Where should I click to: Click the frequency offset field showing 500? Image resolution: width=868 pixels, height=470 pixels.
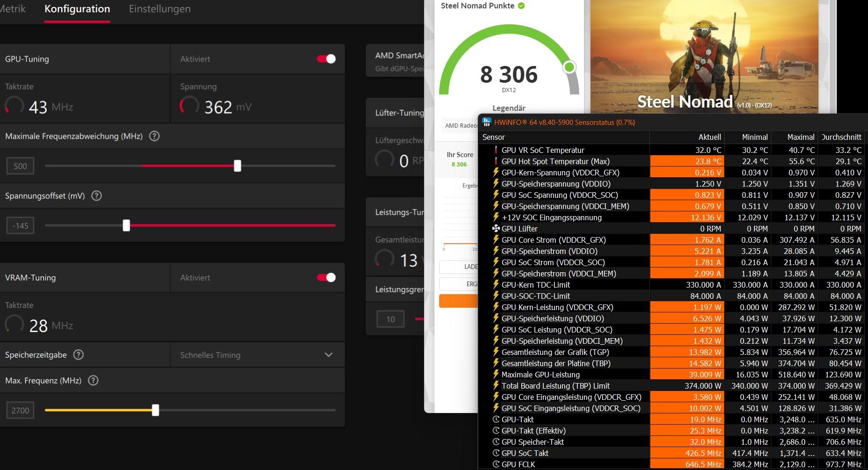click(20, 166)
